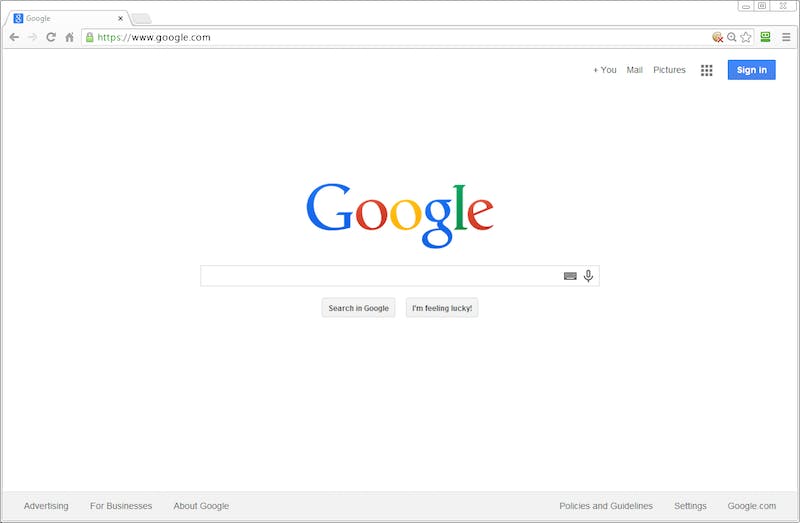View site security info via green padlock
Viewport: 800px width, 523px height.
[x=90, y=37]
